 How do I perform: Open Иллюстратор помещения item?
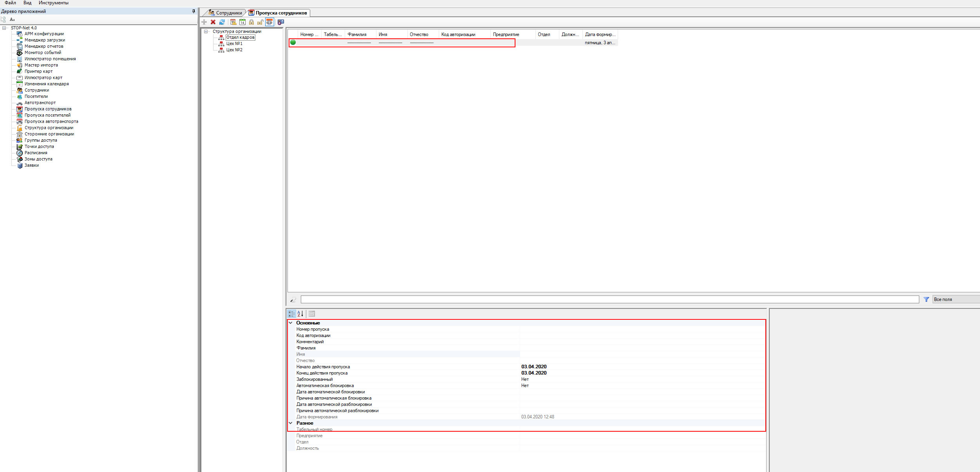[50, 59]
